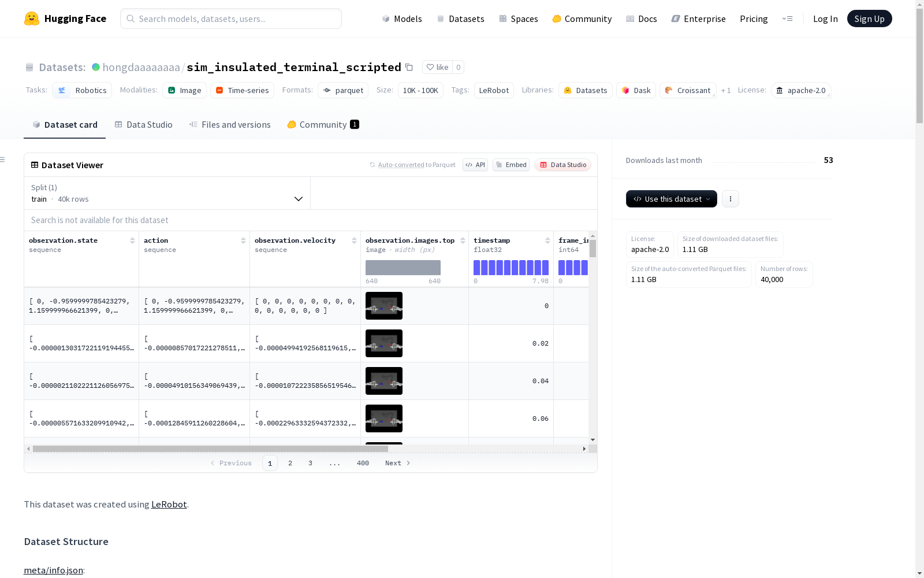Viewport: 924px width, 578px height.
Task: Open the Dataset card tab
Action: [65, 125]
